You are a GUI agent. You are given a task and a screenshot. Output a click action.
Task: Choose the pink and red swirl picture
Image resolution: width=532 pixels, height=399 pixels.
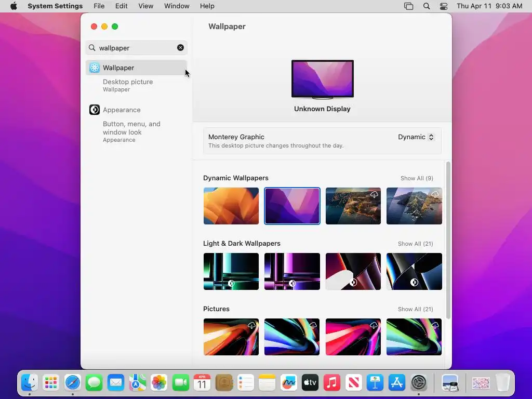pos(353,337)
